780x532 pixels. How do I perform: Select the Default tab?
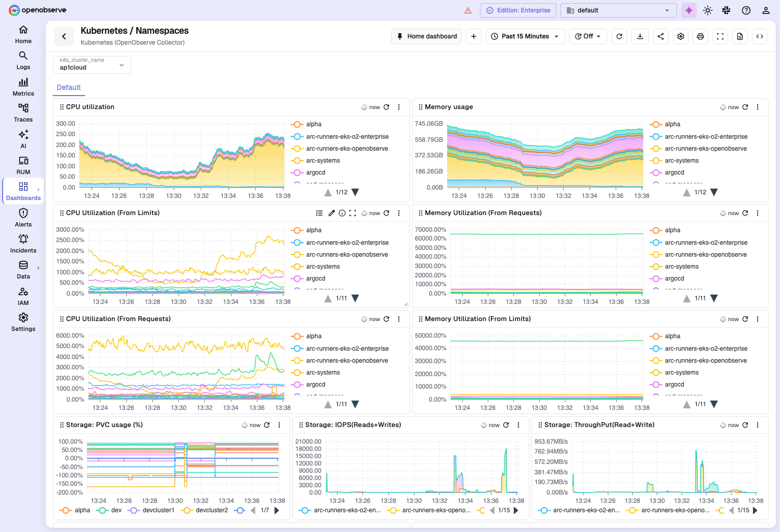(69, 87)
